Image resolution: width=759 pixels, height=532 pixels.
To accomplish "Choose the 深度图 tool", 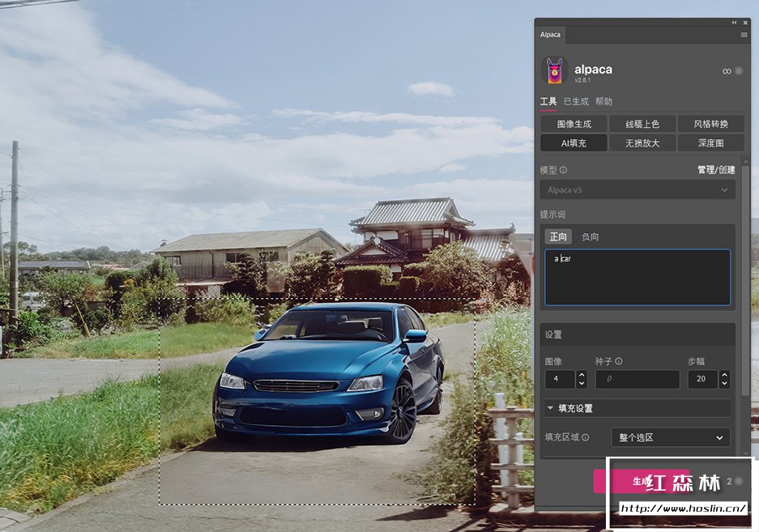I will pyautogui.click(x=710, y=143).
